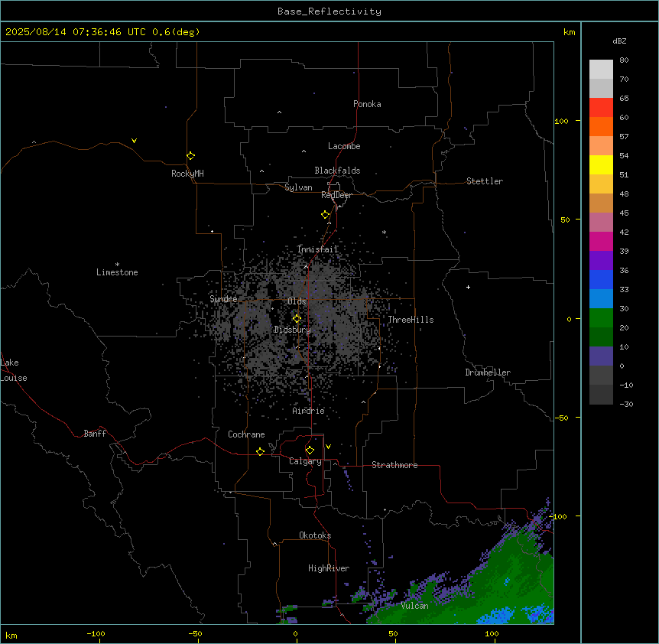Image resolution: width=659 pixels, height=644 pixels.
Task: Click the Ponoka city label
Action: pyautogui.click(x=367, y=104)
